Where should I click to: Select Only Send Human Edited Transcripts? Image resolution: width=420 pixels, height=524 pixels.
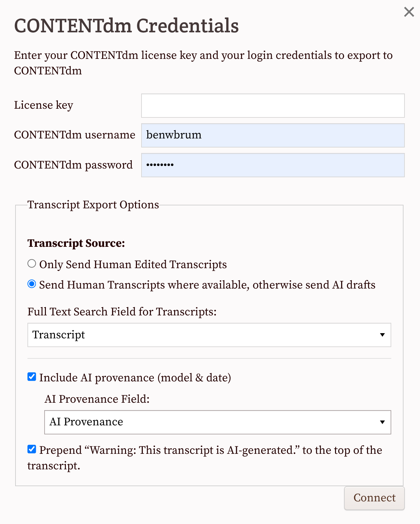32,264
